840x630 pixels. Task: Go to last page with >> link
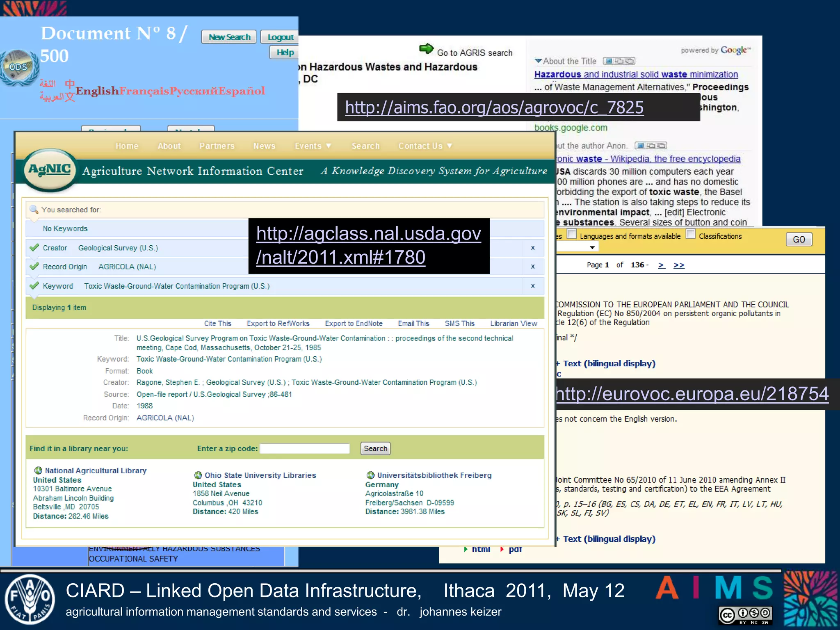[x=679, y=265]
